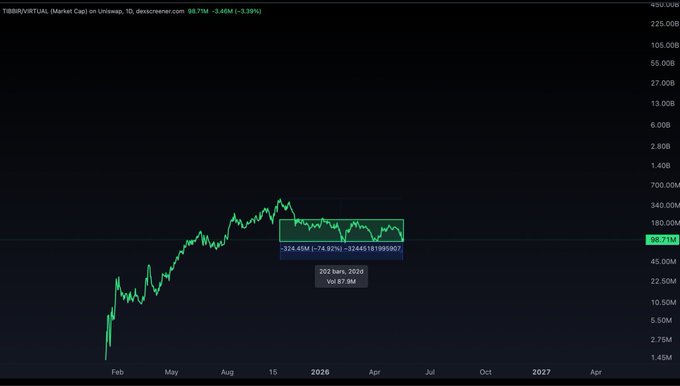The image size is (680, 386).
Task: Click the 180.00M price axis label
Action: (x=665, y=223)
